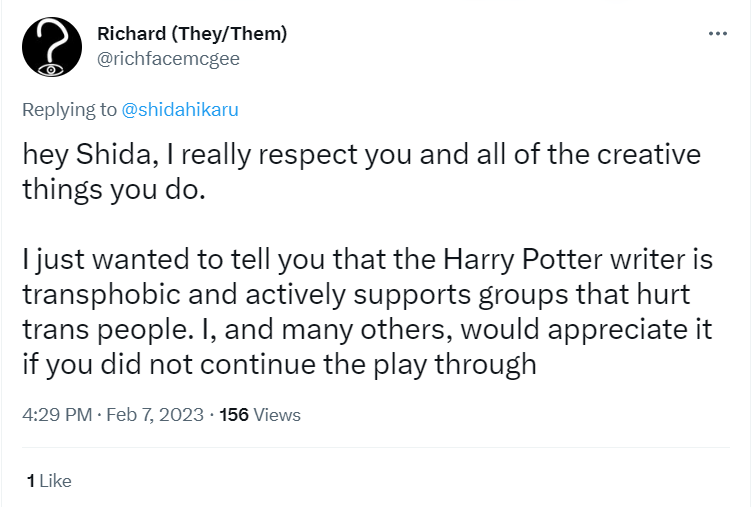The width and height of the screenshot is (753, 507).
Task: View who gave the 1 Like
Action: pos(49,481)
